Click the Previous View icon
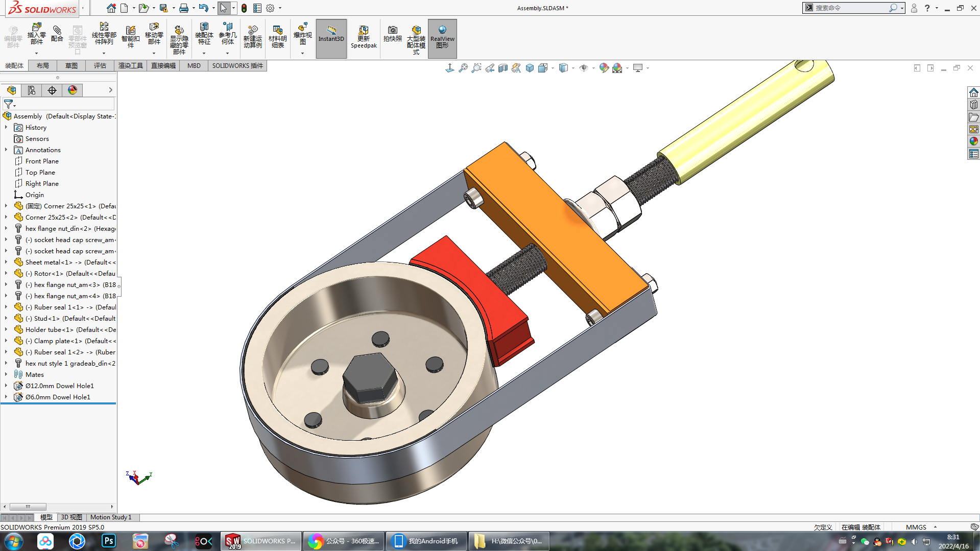 (490, 68)
